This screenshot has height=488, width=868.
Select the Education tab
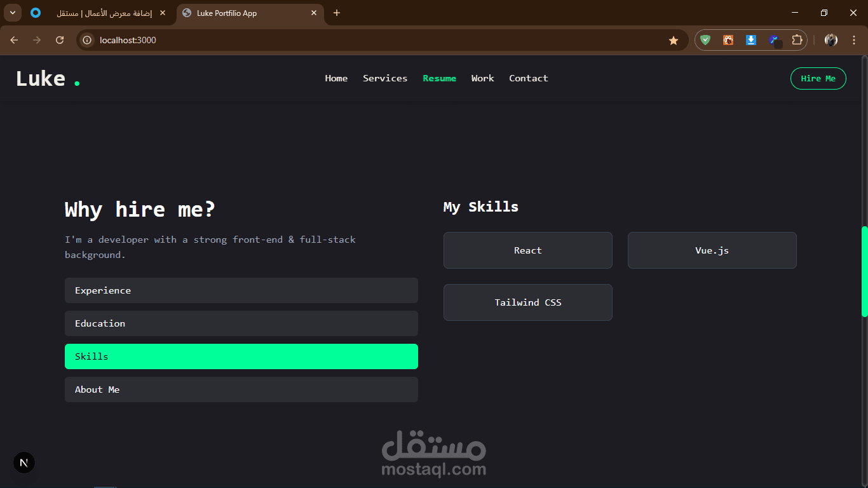click(241, 323)
